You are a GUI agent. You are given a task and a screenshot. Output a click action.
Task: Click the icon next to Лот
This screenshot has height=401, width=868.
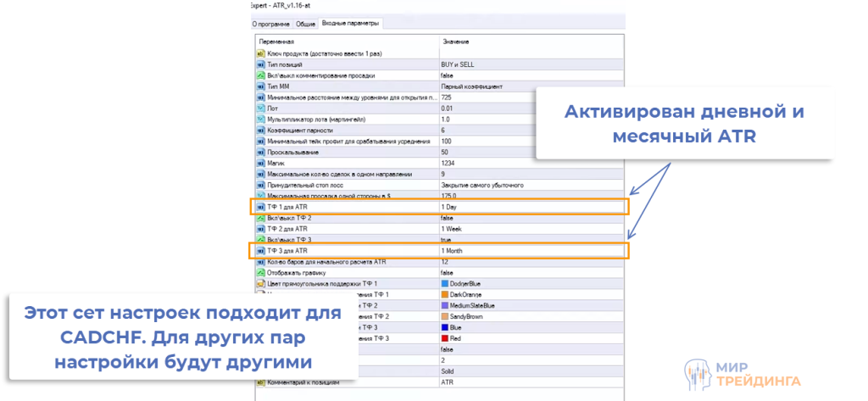pyautogui.click(x=261, y=109)
